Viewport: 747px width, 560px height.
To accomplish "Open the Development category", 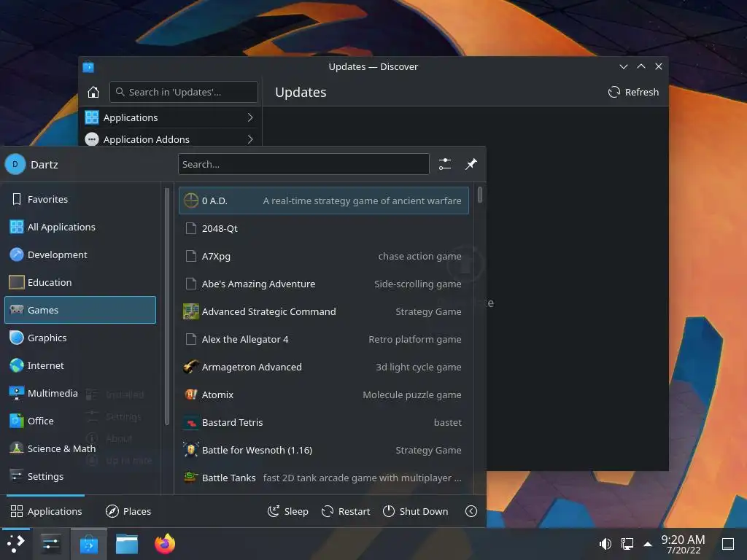I will click(80, 254).
